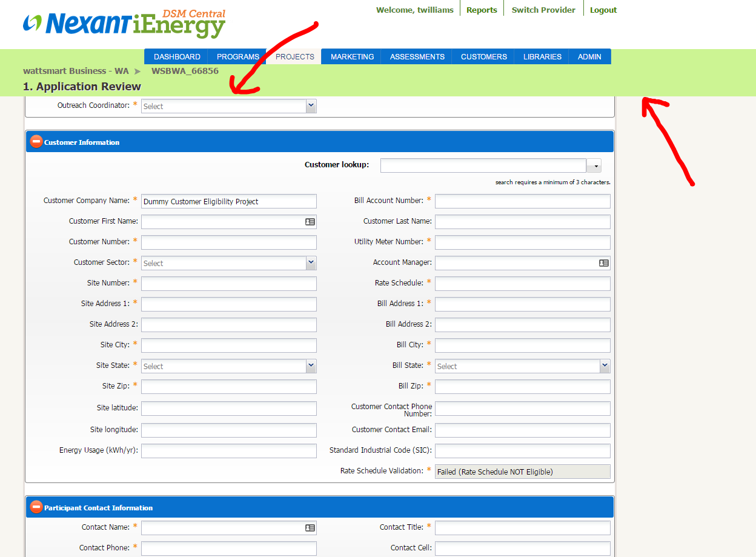Click Switch Provider link
Viewport: 756px width, 557px height.
point(543,10)
